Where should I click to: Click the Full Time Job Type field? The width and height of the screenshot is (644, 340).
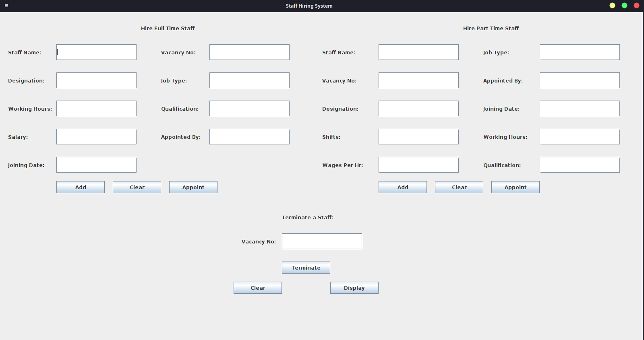point(249,80)
